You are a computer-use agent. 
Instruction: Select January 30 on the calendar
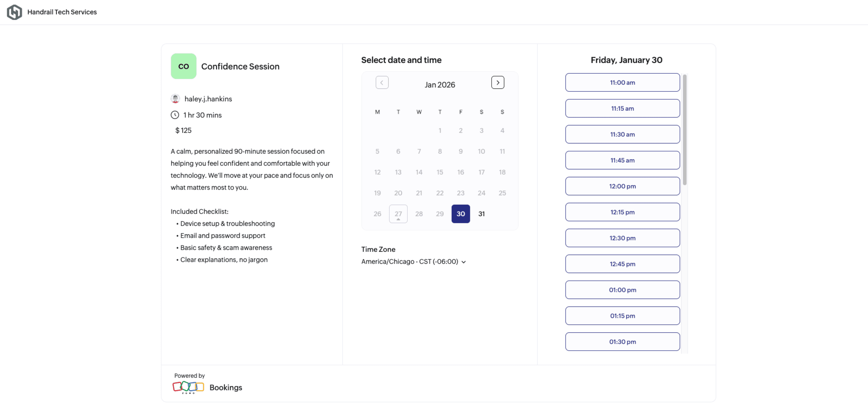(x=461, y=214)
